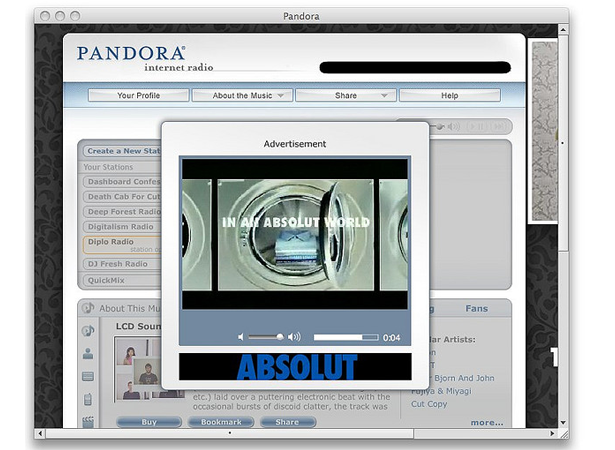Screen dimensions: 615x450
Task: Click the LCD Soundsystem song title text
Action: pyautogui.click(x=138, y=326)
